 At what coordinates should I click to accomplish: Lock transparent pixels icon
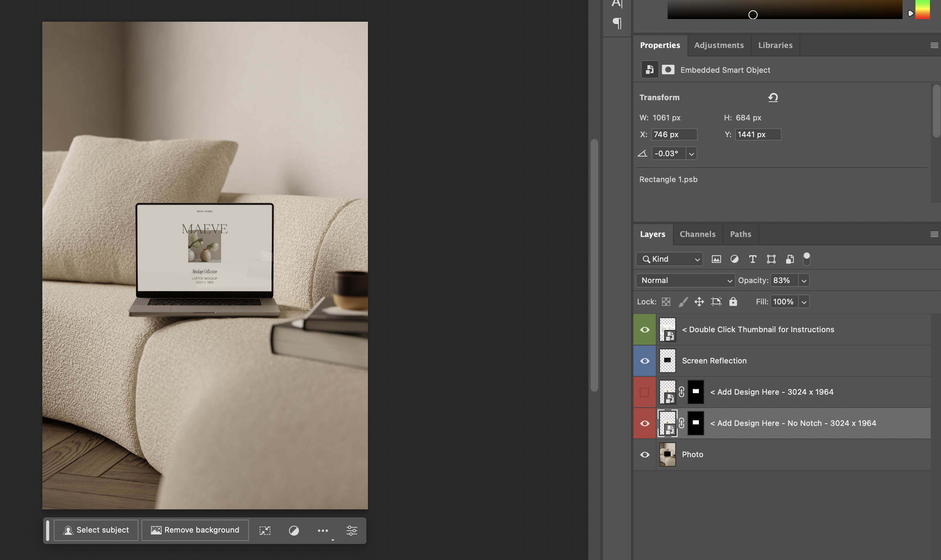point(666,302)
